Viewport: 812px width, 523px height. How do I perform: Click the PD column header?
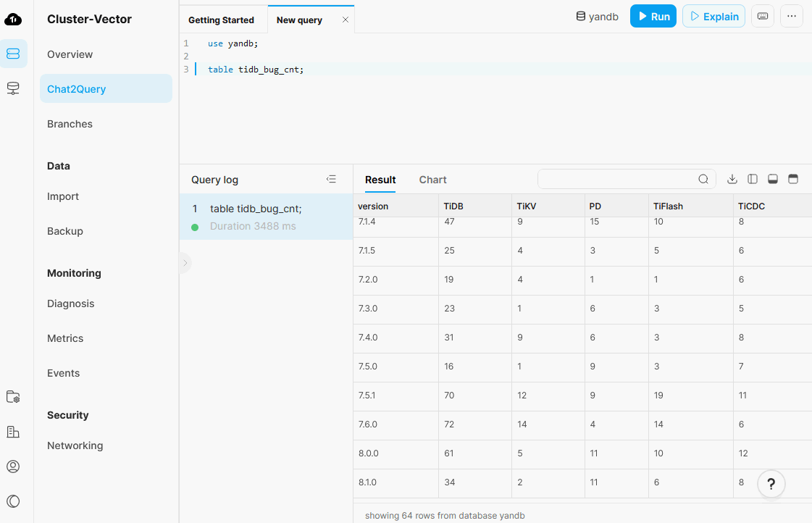[616, 206]
